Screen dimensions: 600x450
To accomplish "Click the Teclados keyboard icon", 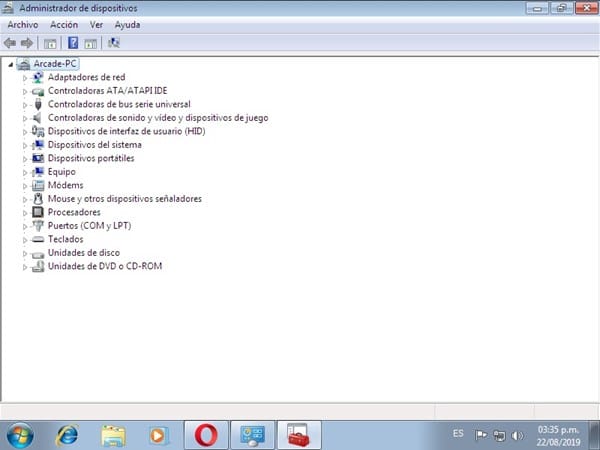I will [x=38, y=240].
